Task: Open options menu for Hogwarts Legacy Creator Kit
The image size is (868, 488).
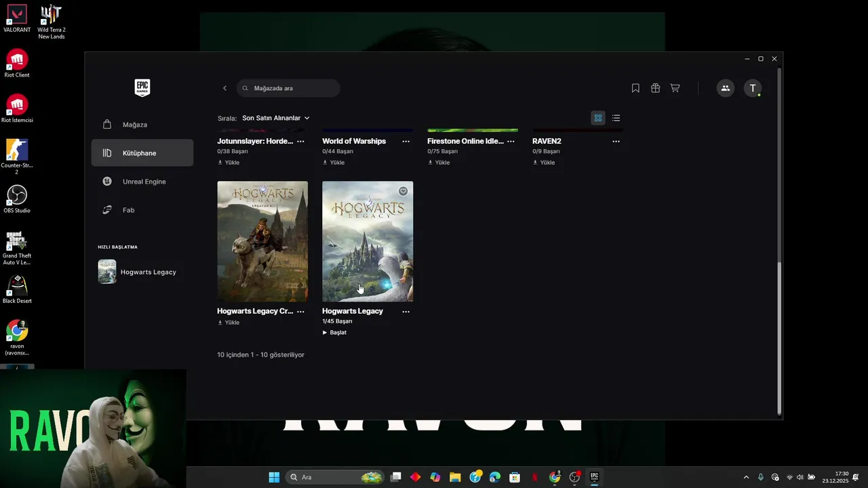Action: coord(300,312)
